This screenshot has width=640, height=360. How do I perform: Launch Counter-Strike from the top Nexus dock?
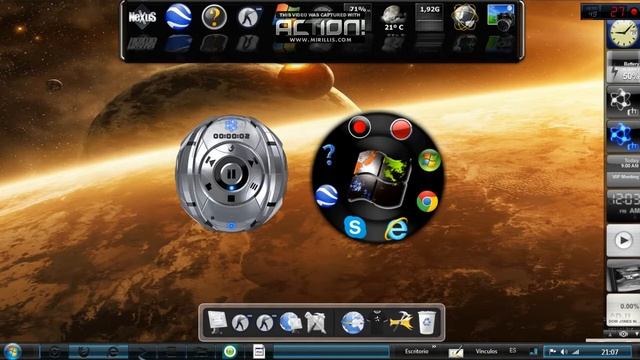click(x=248, y=17)
